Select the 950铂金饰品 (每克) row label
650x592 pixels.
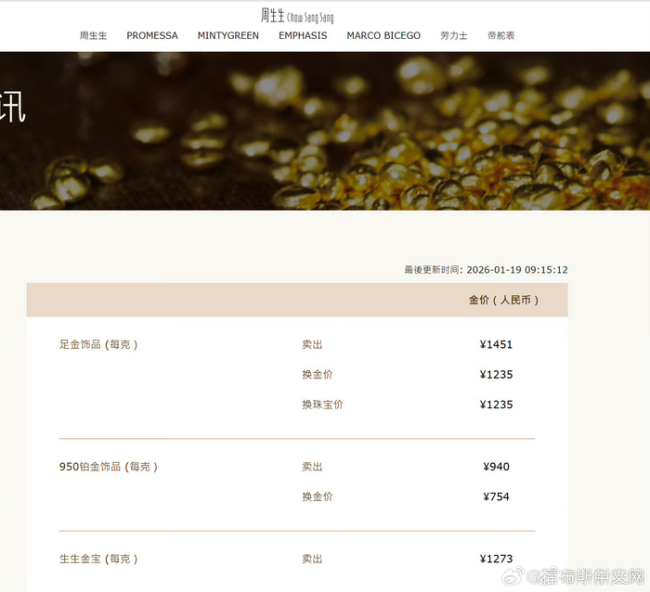click(x=108, y=467)
